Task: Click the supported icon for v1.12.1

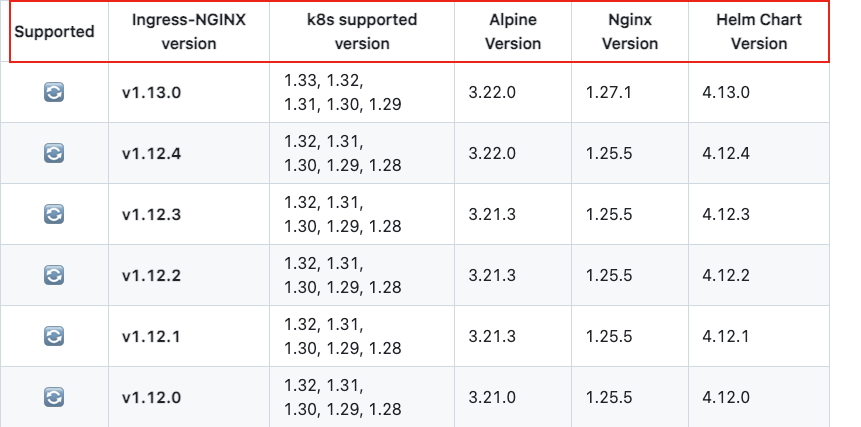Action: pyautogui.click(x=54, y=336)
